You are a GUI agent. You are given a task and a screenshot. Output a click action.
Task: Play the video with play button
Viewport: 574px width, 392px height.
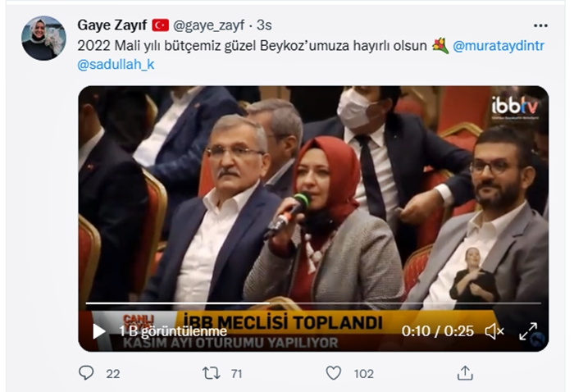(x=98, y=331)
